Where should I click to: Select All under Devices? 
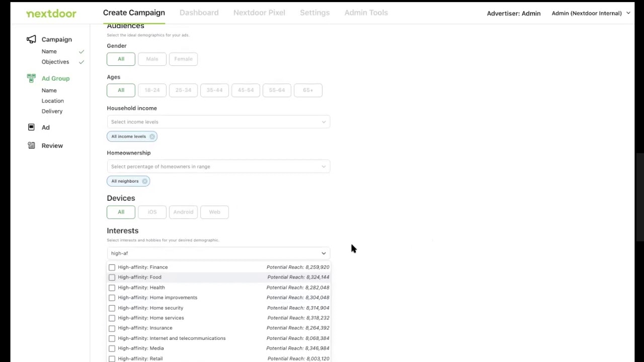click(121, 212)
